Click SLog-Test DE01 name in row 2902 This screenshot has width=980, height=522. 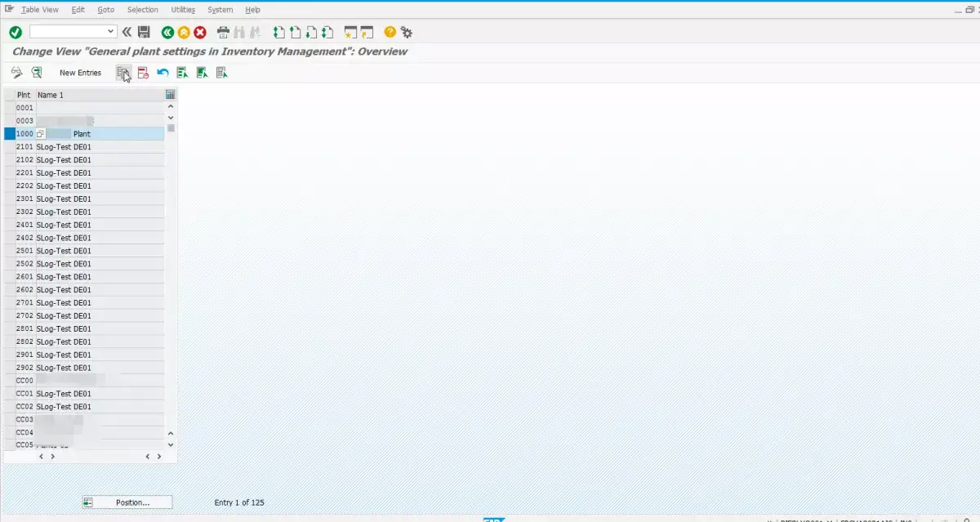(64, 368)
